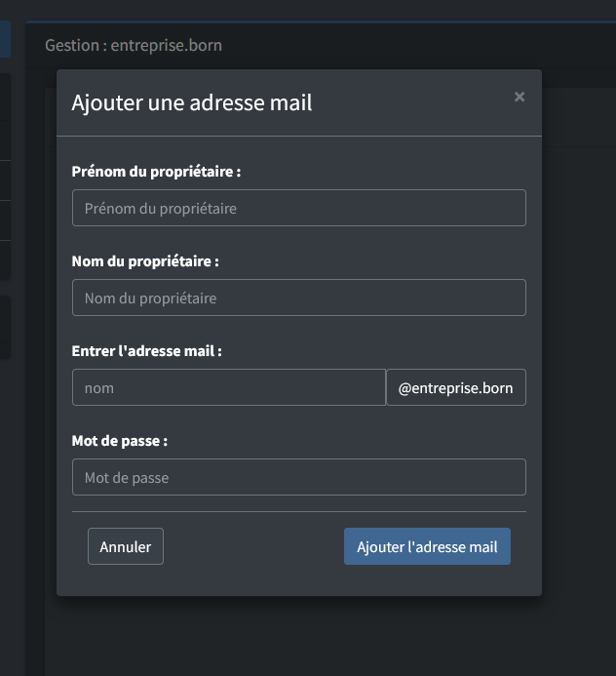Select the Mot de passe field
Image resolution: width=616 pixels, height=676 pixels.
click(298, 477)
